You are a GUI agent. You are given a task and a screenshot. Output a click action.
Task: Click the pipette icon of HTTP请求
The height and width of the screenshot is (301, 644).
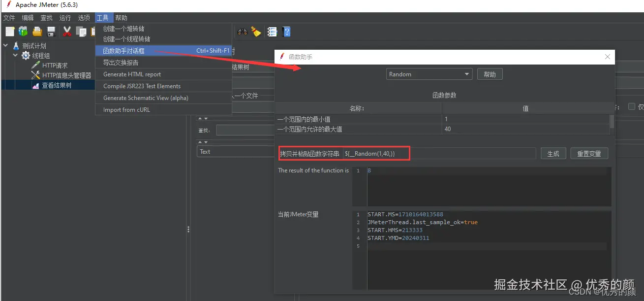pyautogui.click(x=35, y=66)
